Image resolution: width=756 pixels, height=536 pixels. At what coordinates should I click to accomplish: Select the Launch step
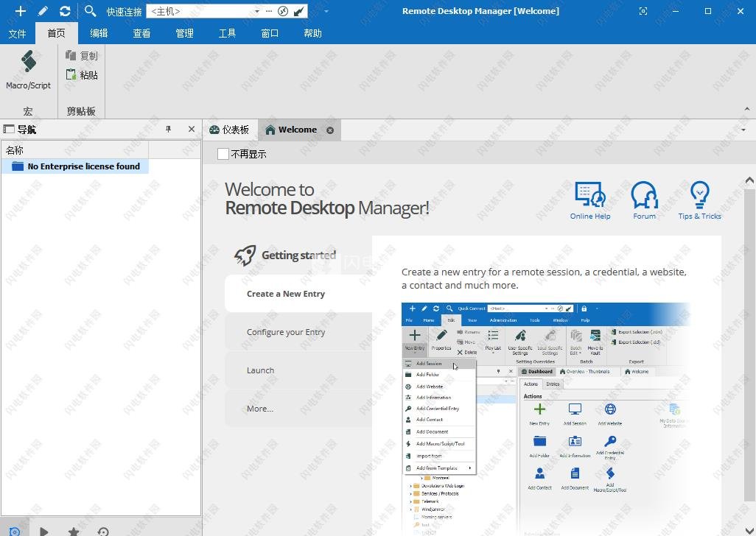298,370
